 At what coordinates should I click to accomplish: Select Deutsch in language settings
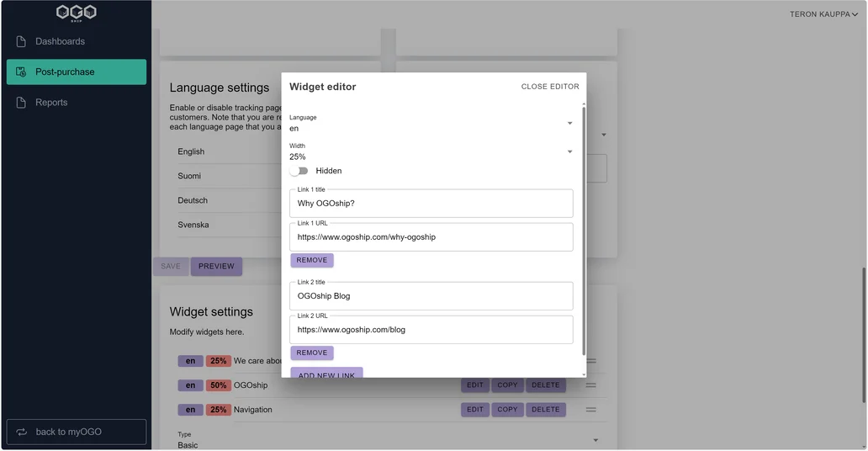pos(193,200)
